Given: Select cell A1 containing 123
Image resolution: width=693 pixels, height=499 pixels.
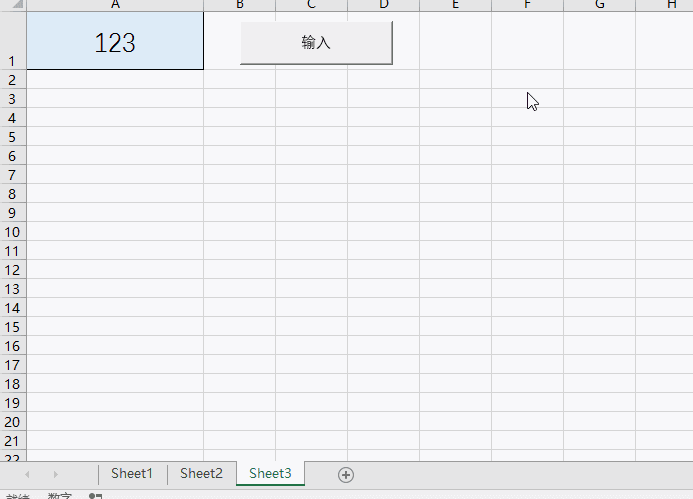Looking at the screenshot, I should [x=115, y=41].
